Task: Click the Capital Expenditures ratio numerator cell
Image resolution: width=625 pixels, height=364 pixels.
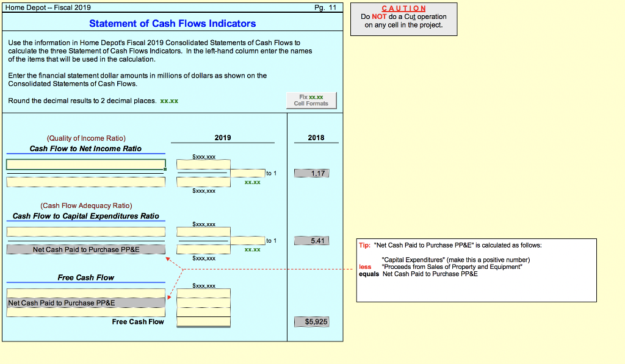Action: point(203,232)
